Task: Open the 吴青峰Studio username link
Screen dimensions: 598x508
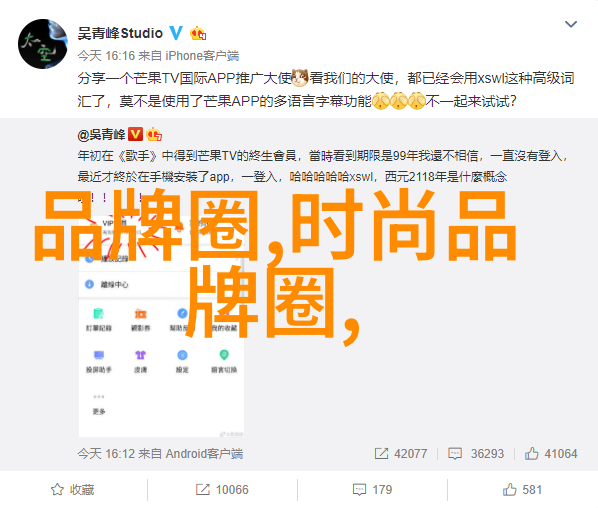Action: click(120, 34)
